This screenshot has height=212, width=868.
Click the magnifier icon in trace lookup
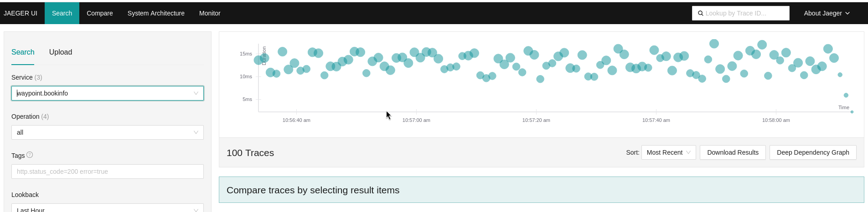[x=701, y=13]
